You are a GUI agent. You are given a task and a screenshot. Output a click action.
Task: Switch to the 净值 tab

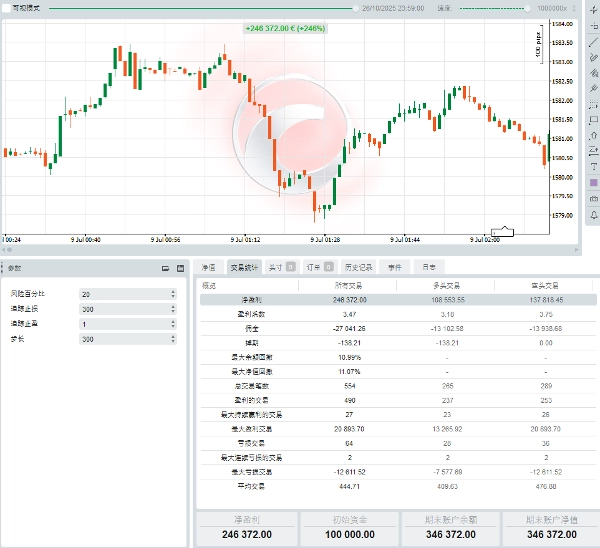pos(208,268)
